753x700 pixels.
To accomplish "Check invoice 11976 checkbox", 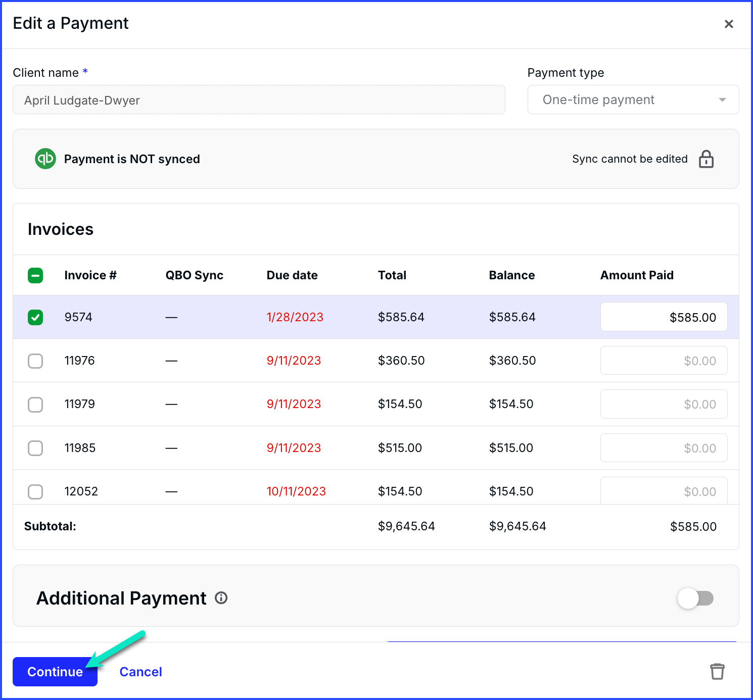I will (x=35, y=361).
